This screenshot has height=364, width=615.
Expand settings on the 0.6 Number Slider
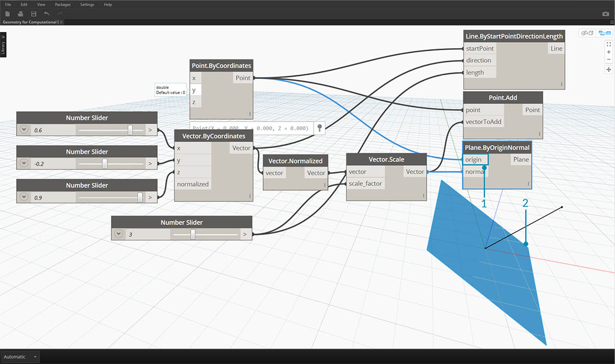24,130
